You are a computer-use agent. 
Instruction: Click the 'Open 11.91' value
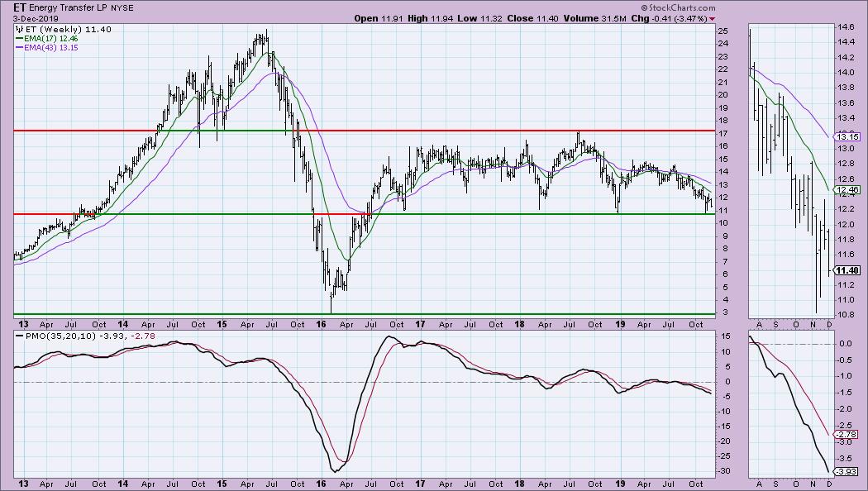tap(379, 18)
